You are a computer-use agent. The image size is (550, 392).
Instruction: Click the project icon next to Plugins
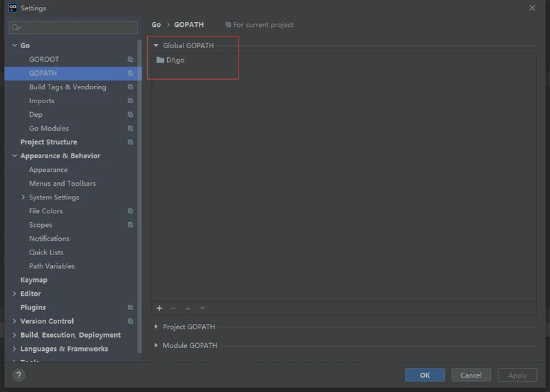130,307
